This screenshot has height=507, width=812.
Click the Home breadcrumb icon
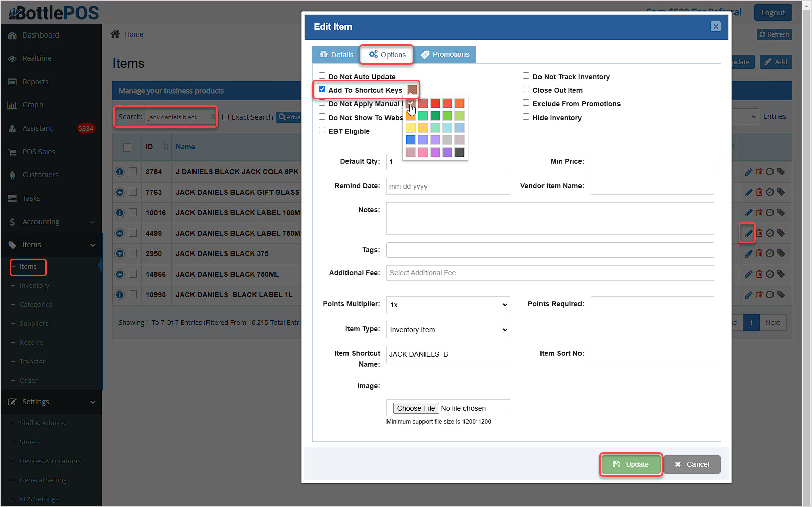[115, 33]
